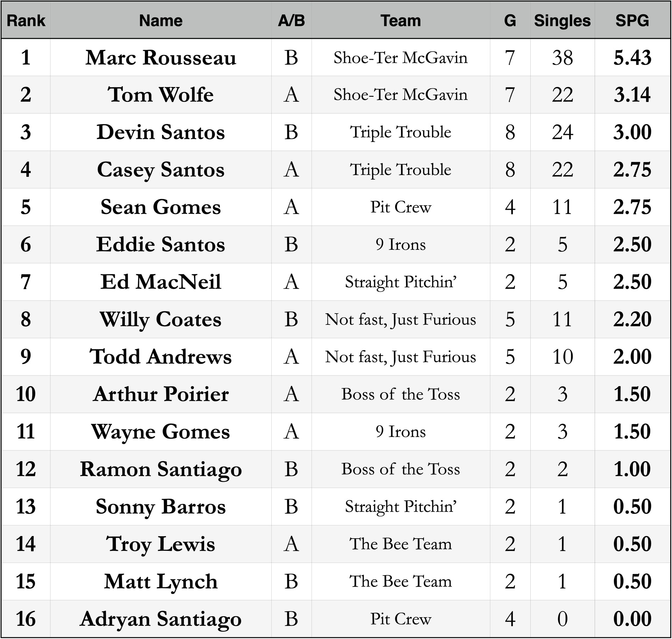Select Devin Santos in the Name column
Image resolution: width=672 pixels, height=639 pixels.
161,132
